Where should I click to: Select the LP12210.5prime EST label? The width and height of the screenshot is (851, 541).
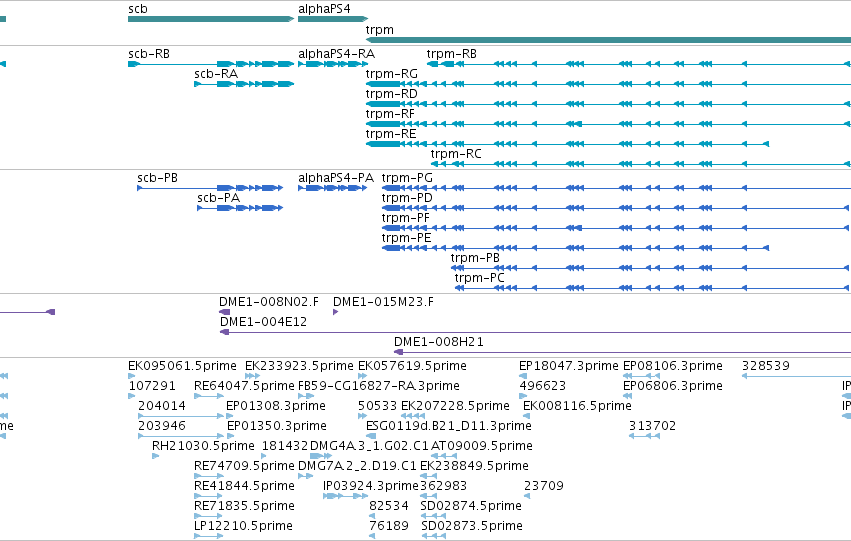click(x=243, y=527)
